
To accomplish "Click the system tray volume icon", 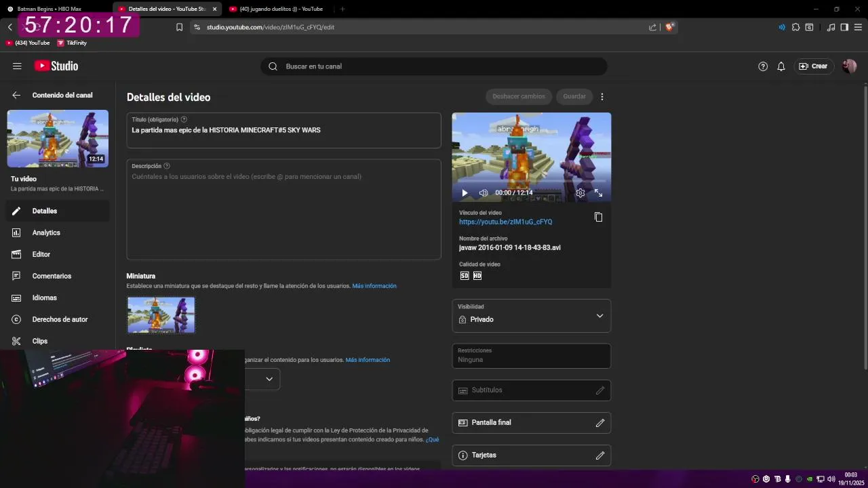I will pyautogui.click(x=831, y=479).
